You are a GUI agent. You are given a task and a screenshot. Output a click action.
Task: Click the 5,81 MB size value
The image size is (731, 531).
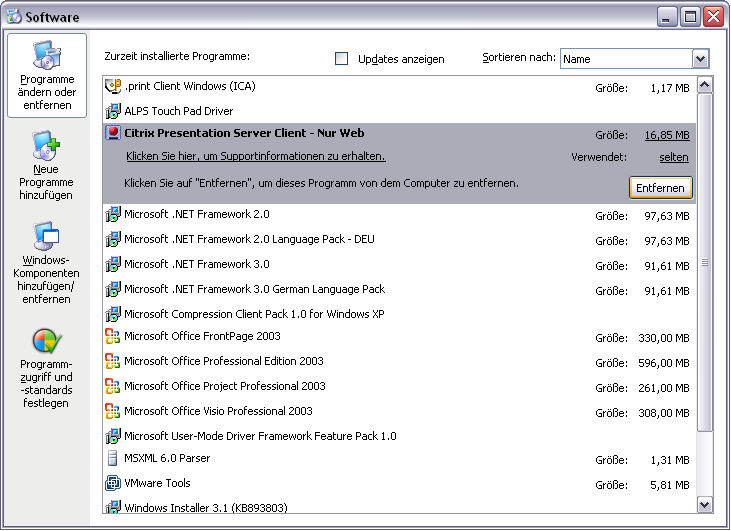(670, 485)
